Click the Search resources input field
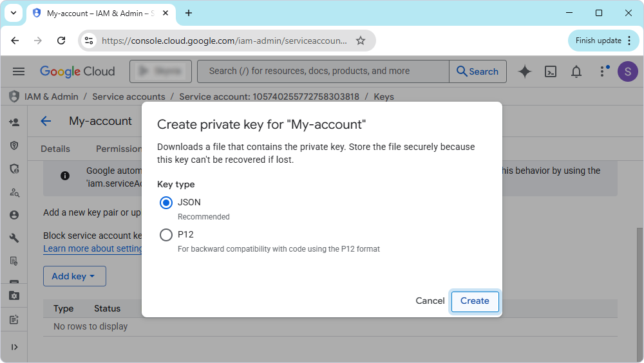 coord(322,71)
